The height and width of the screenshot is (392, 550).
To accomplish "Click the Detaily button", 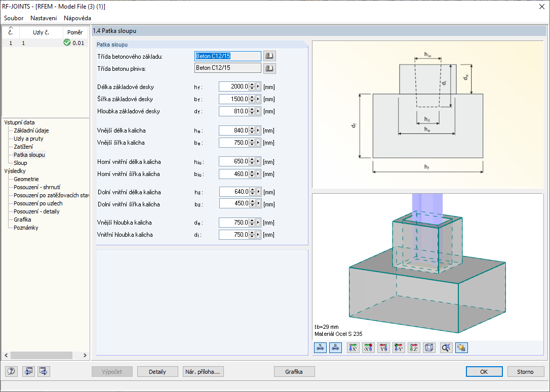I will pyautogui.click(x=158, y=372).
